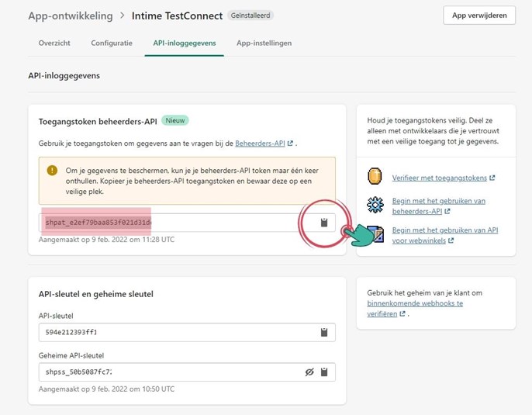Select the API-inloggegevens tab
This screenshot has width=532, height=415.
click(x=184, y=43)
